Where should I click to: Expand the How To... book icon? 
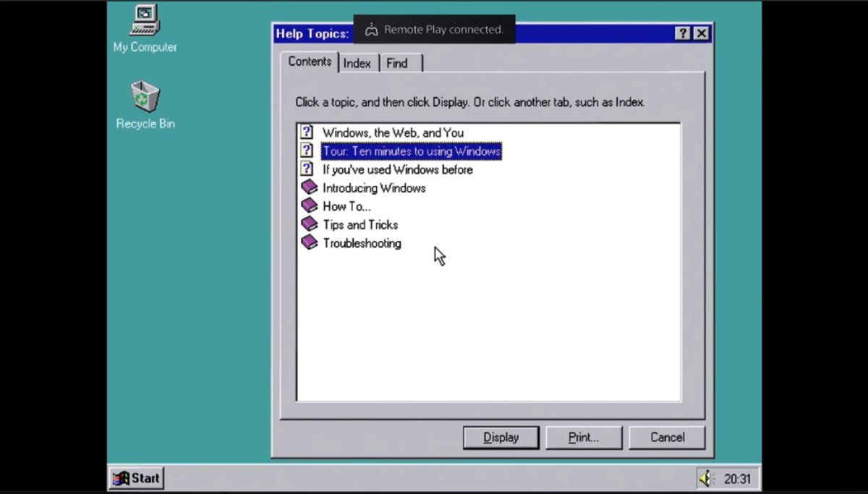[x=310, y=205]
